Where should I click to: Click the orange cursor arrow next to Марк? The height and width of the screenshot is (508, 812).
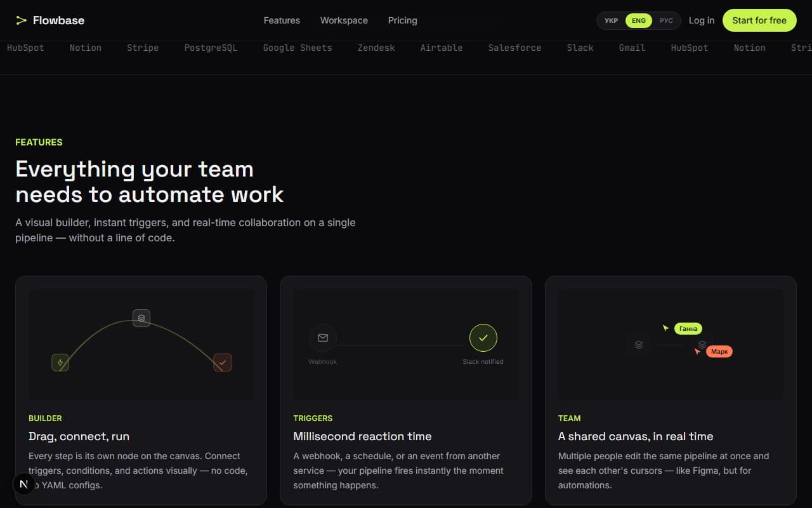[x=697, y=351]
